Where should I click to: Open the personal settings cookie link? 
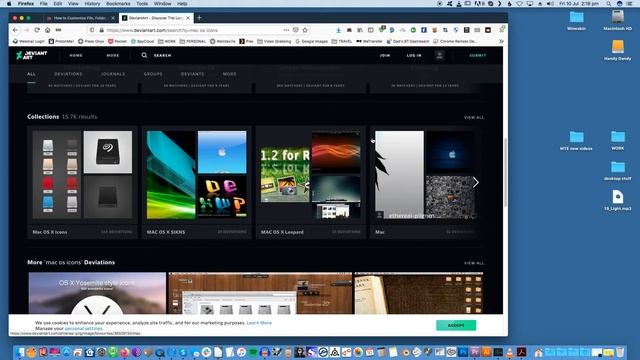(84, 328)
